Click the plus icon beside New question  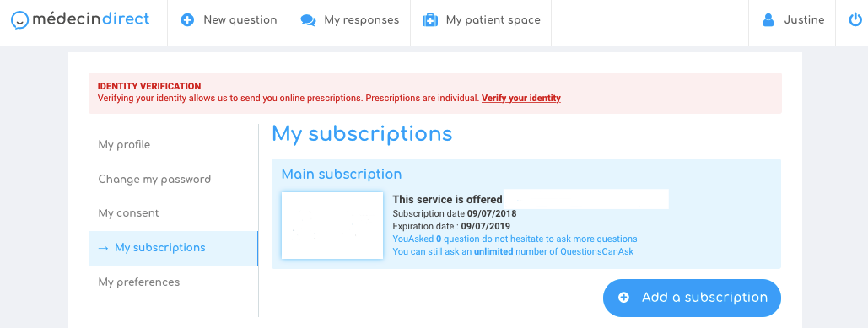(x=187, y=20)
